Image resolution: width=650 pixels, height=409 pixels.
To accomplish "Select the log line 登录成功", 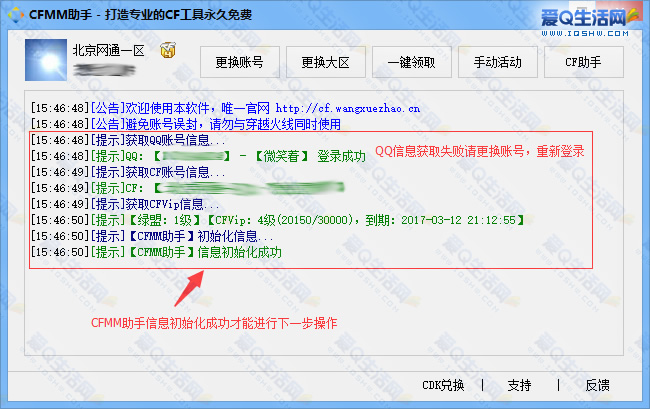I will [x=198, y=156].
